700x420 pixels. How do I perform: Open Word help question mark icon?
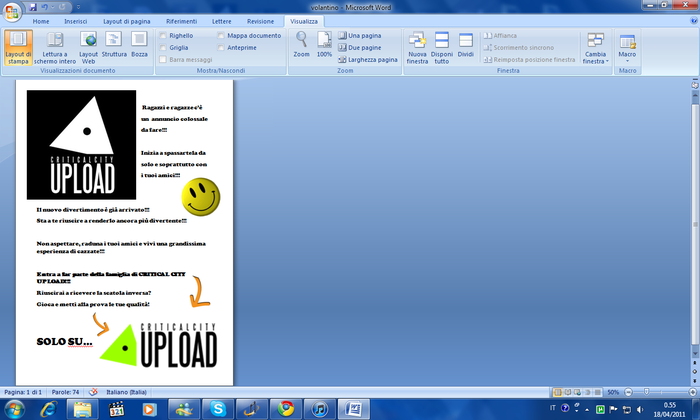point(694,21)
